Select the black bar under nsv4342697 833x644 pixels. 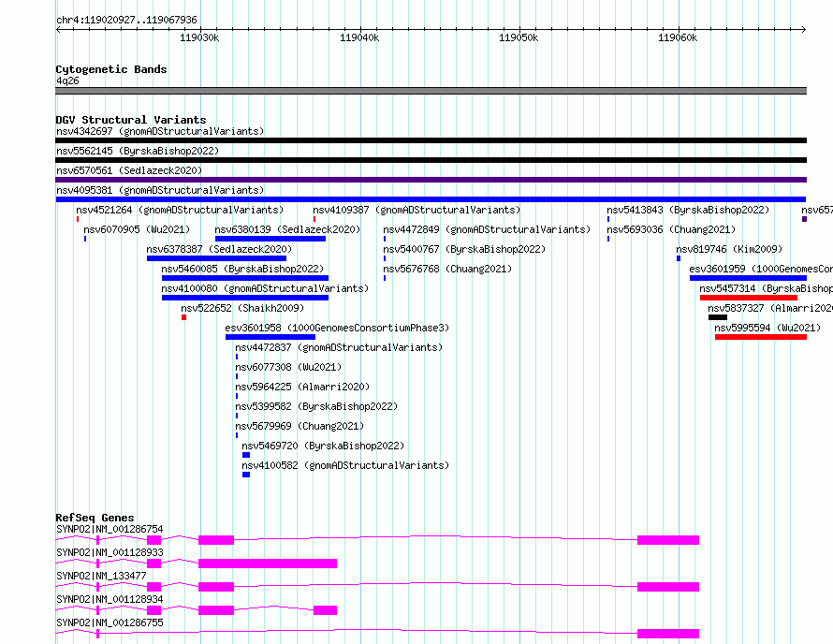(x=431, y=140)
